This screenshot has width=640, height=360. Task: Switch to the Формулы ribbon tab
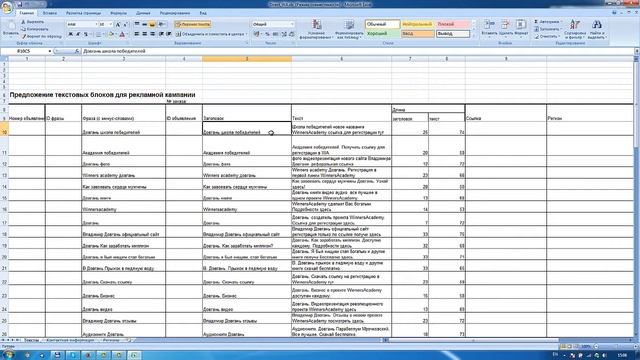pos(118,13)
